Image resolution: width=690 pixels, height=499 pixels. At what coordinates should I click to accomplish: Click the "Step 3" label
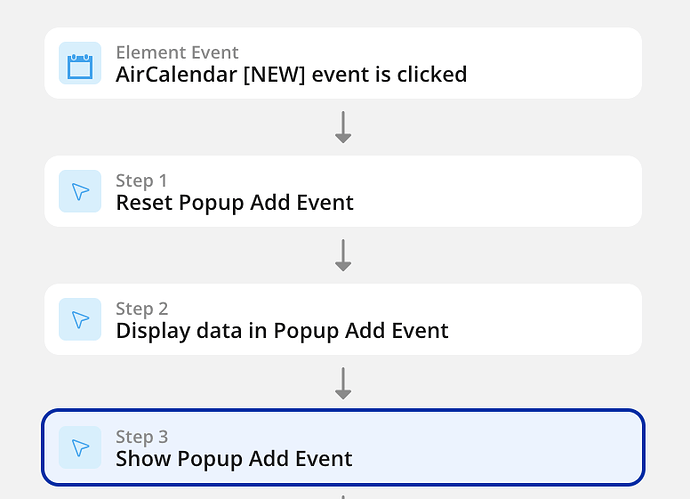tap(141, 436)
